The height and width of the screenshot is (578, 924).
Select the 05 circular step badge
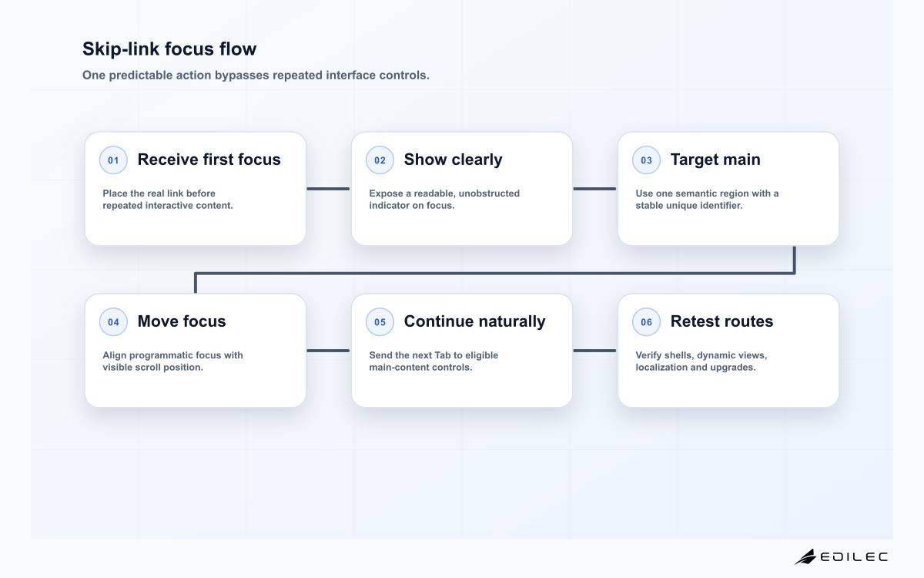point(380,322)
